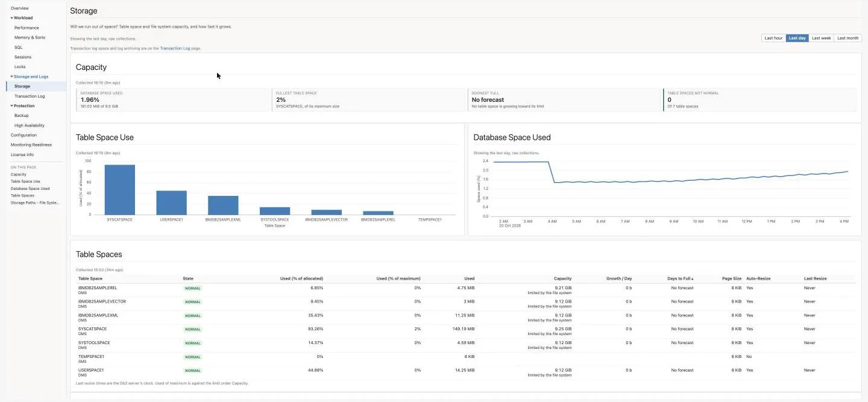The height and width of the screenshot is (402, 868).
Task: Click the 1.96% Database Space Used card
Action: pyautogui.click(x=174, y=100)
